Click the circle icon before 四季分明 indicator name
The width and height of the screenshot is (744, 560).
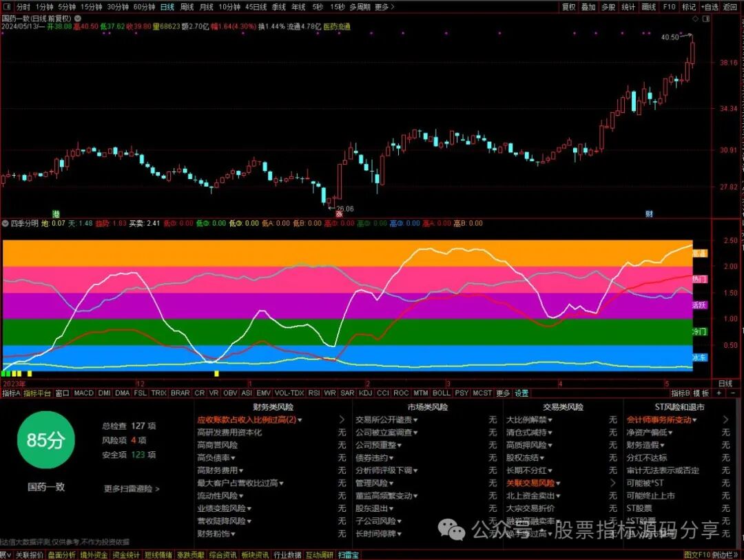pos(6,223)
